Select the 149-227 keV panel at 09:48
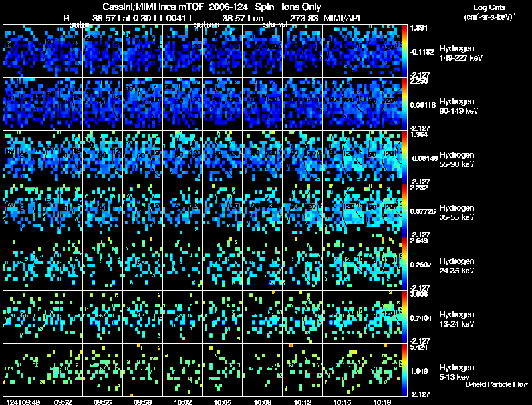 point(23,51)
